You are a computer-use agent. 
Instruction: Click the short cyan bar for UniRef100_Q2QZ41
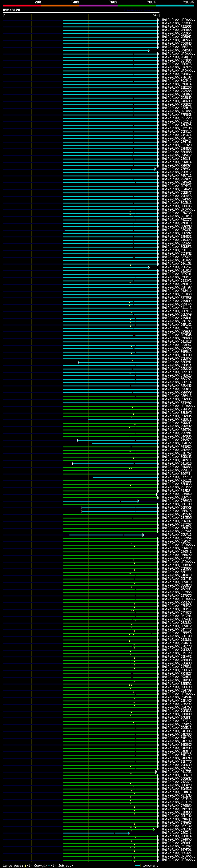96,833
